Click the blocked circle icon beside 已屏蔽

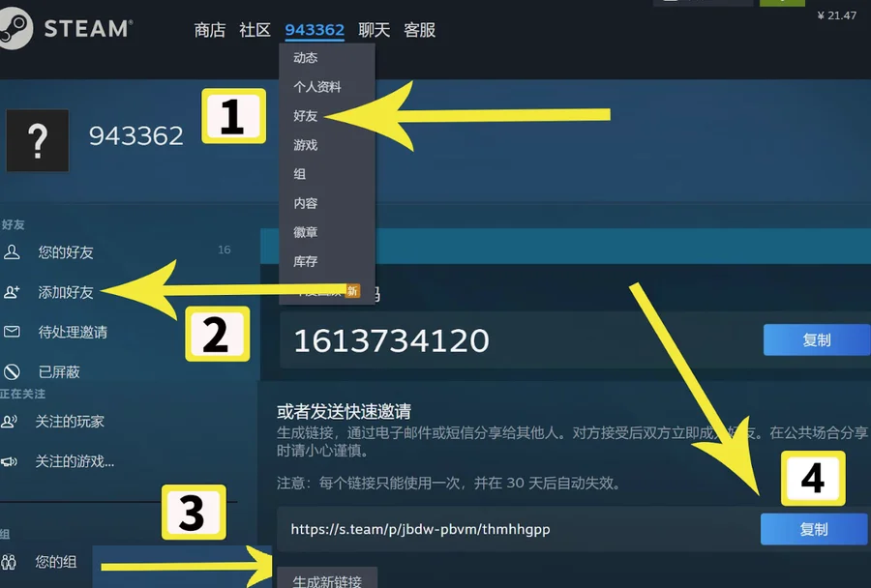[x=12, y=371]
